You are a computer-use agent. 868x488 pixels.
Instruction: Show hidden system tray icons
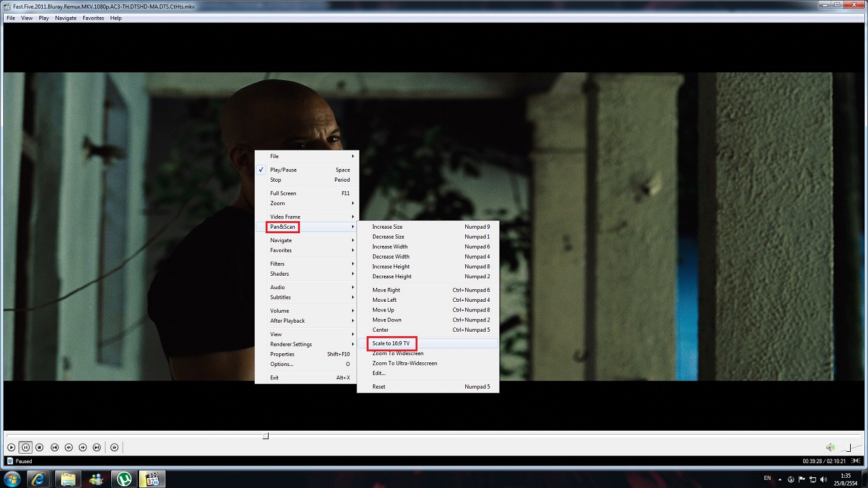coord(780,479)
